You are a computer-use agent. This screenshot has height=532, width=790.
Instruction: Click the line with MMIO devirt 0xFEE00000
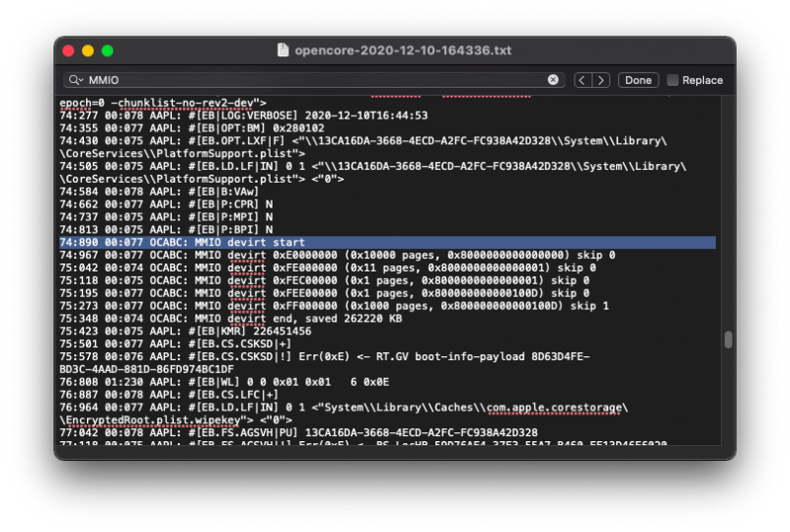[x=324, y=293]
